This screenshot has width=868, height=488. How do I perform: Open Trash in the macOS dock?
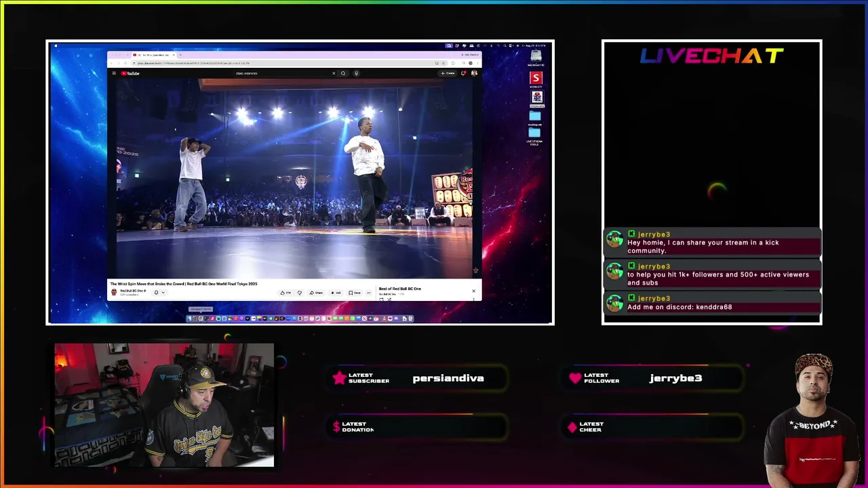(x=410, y=319)
